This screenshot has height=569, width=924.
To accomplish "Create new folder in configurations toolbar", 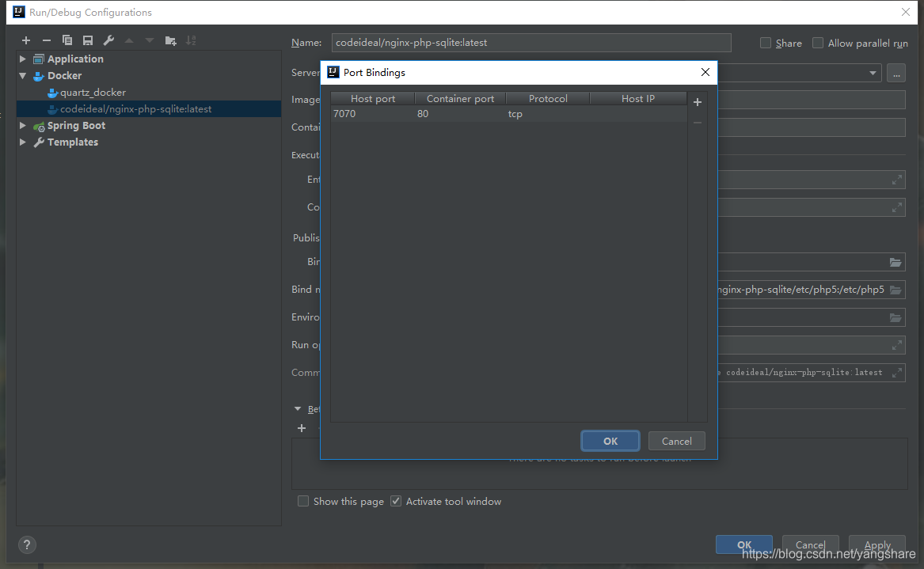I will (170, 40).
